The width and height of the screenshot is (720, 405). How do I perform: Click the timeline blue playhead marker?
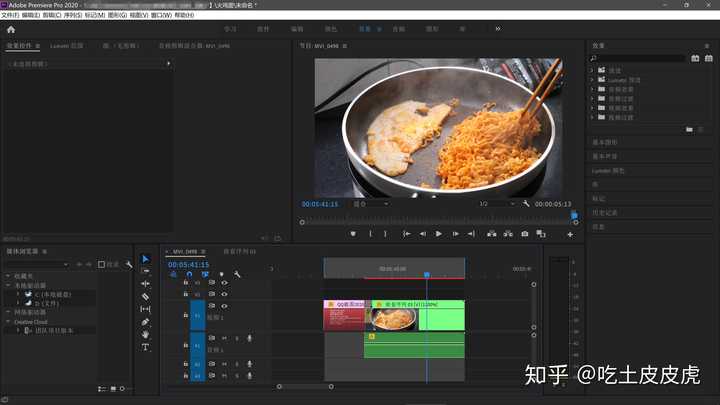point(427,275)
